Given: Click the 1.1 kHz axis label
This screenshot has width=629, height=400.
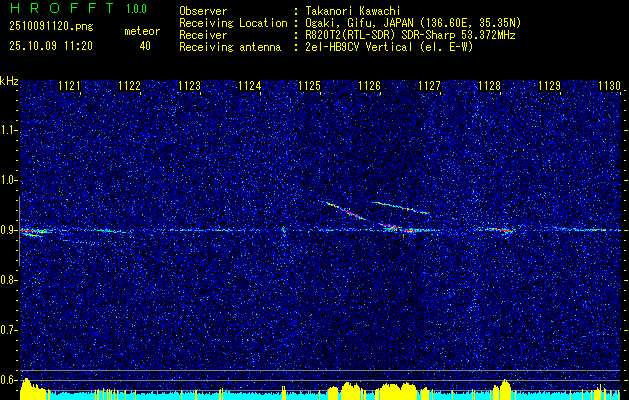Looking at the screenshot, I should tap(8, 130).
